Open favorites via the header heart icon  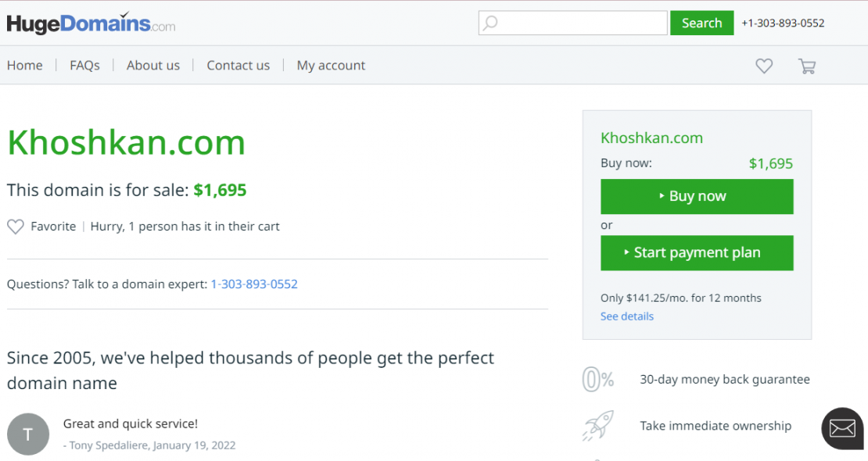coord(764,66)
